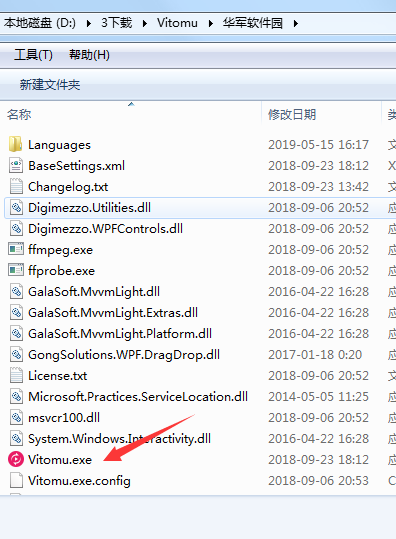
Task: Click the ffprobe.exe application icon
Action: coord(16,270)
